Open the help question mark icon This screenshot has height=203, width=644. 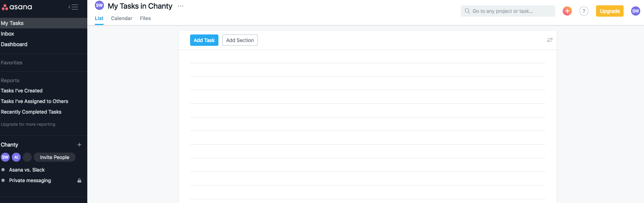[x=584, y=11]
